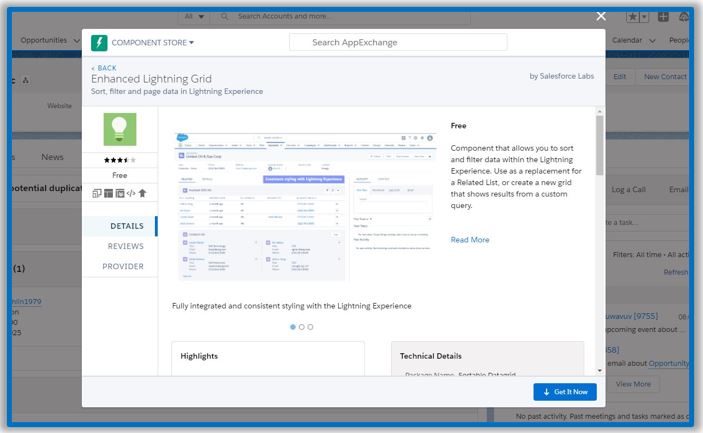
Task: Click the star rating under app icon
Action: (x=119, y=160)
